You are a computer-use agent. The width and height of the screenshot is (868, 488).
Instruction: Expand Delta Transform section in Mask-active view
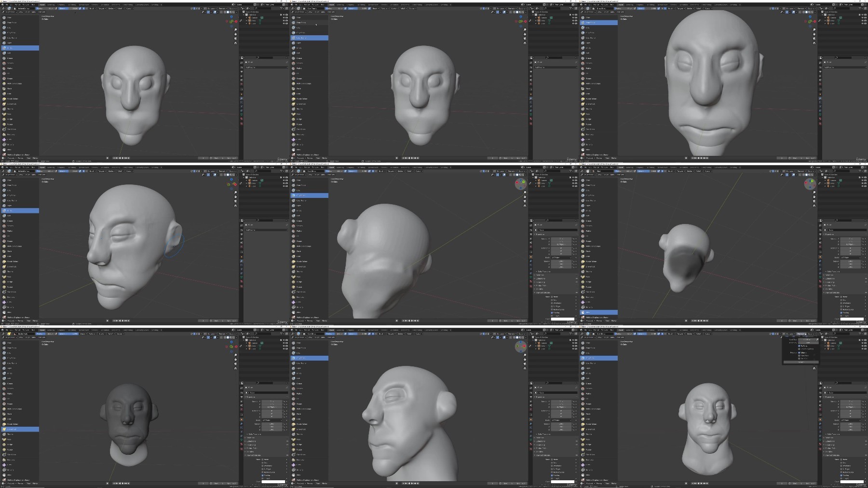pos(833,271)
